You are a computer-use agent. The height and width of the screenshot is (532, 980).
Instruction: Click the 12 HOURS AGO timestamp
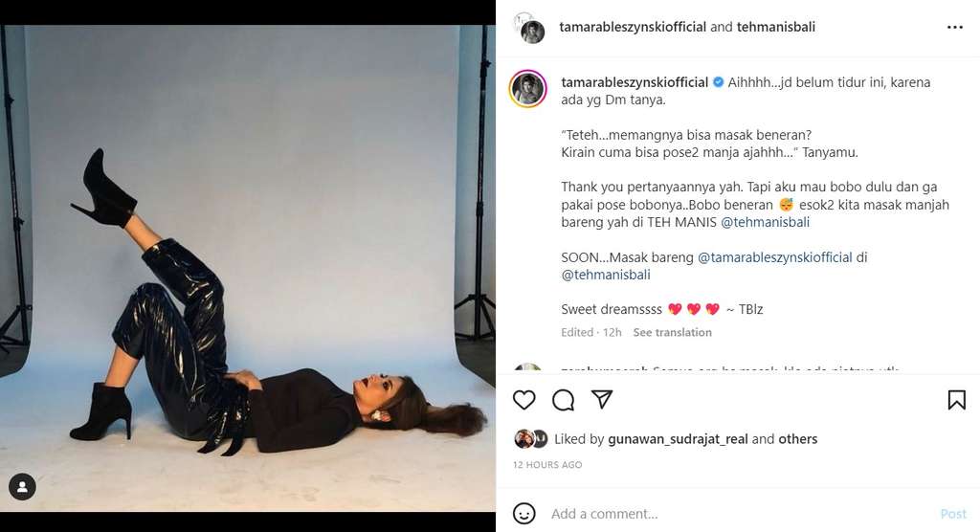[x=547, y=465]
